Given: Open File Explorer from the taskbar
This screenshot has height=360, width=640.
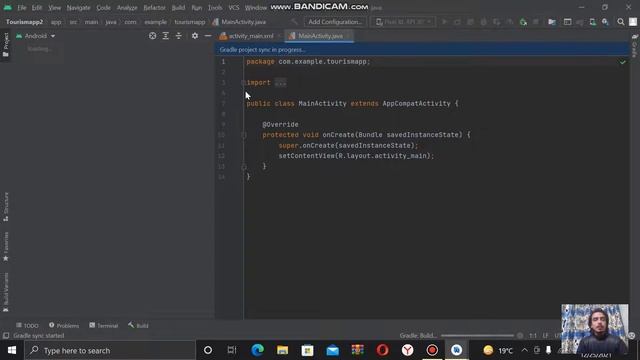Looking at the screenshot, I should (282, 350).
